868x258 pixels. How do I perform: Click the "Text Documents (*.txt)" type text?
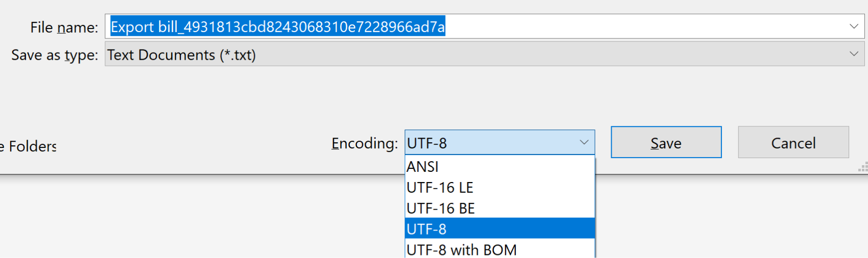[x=181, y=55]
